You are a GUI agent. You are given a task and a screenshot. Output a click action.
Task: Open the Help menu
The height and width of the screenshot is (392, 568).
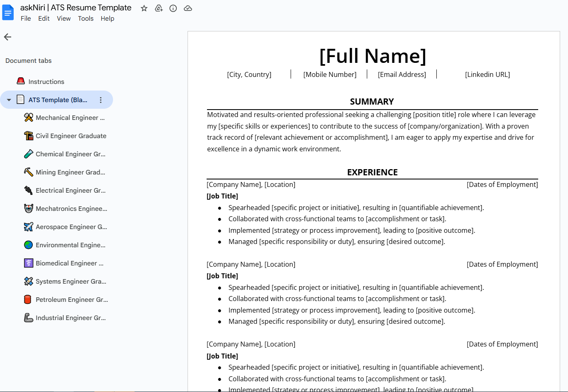pos(107,19)
